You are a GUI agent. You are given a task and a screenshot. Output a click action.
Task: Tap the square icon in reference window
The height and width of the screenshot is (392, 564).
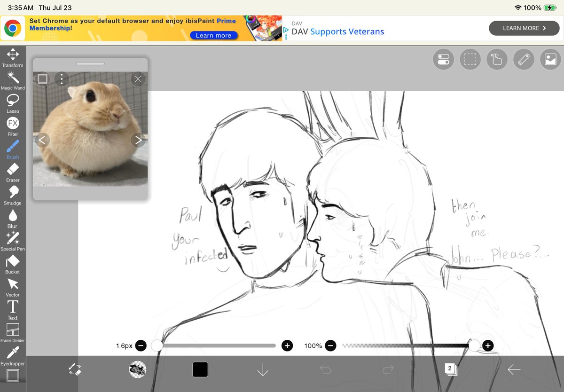[42, 79]
